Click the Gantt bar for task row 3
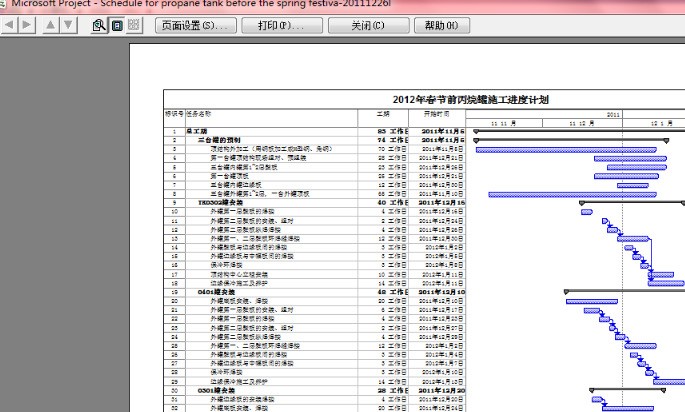Screen dimensions: 685x412 click(x=566, y=150)
